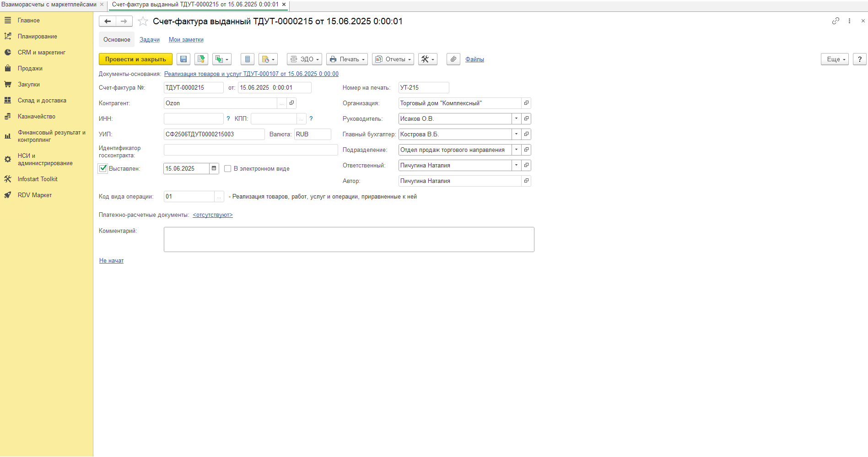The height and width of the screenshot is (457, 868).
Task: Open the Не начат status link
Action: click(111, 261)
